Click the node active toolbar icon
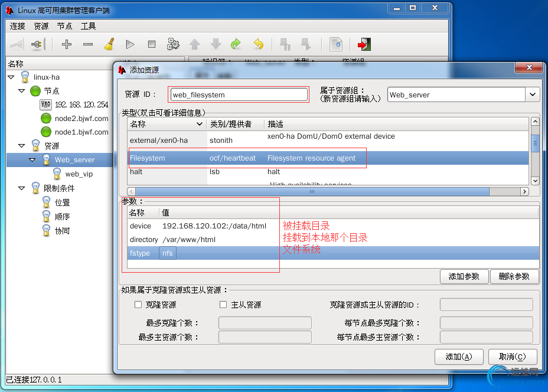The width and height of the screenshot is (548, 392). point(306,44)
